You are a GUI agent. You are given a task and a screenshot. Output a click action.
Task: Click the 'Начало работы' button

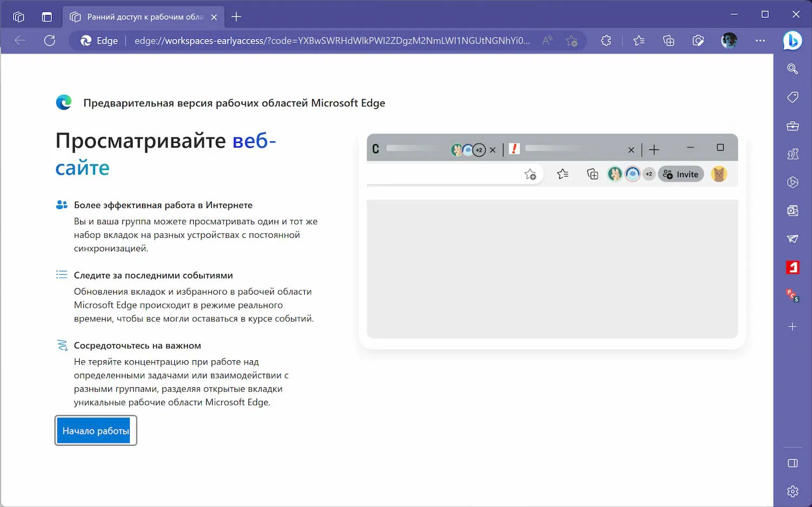[x=96, y=431]
